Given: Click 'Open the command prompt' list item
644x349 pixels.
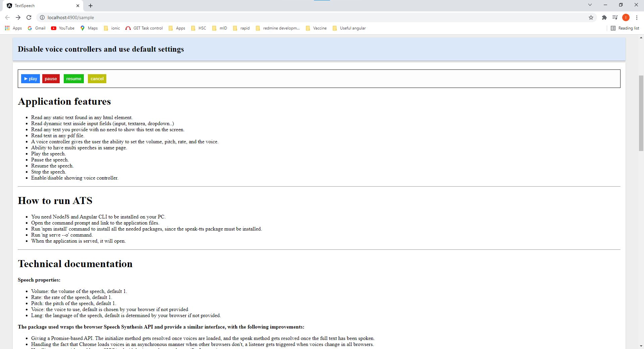Looking at the screenshot, I should 95,223.
